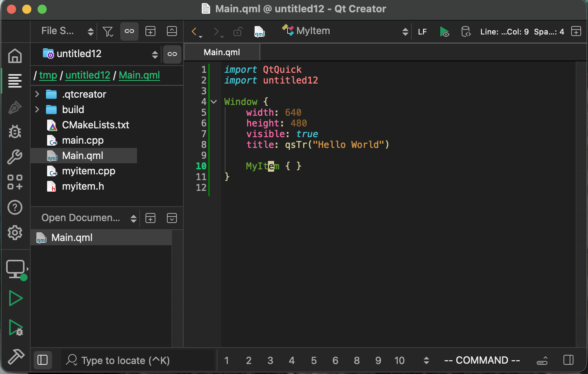Switch to the Main.qml editor tab
Screen dimensions: 588x374
[222, 52]
